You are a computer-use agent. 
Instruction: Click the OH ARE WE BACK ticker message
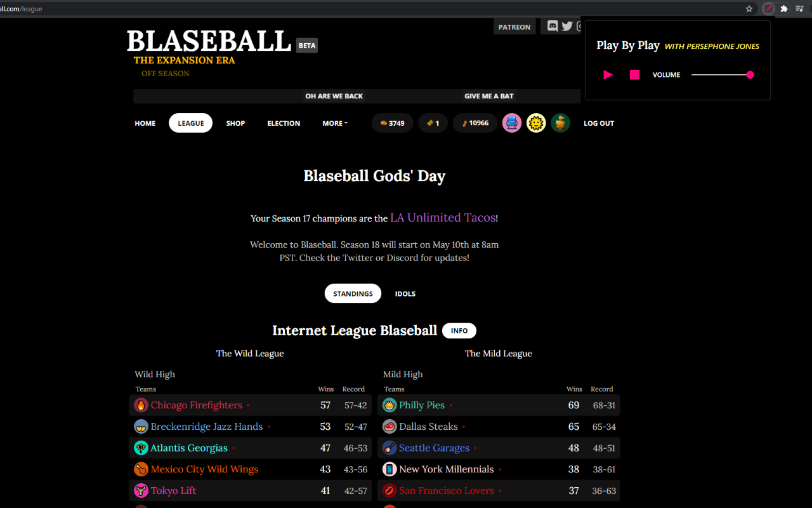pos(334,96)
